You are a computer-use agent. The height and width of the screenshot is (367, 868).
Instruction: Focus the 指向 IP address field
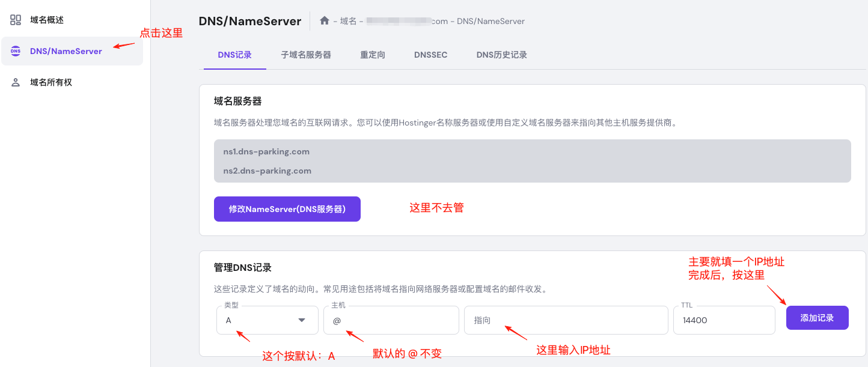pos(565,320)
